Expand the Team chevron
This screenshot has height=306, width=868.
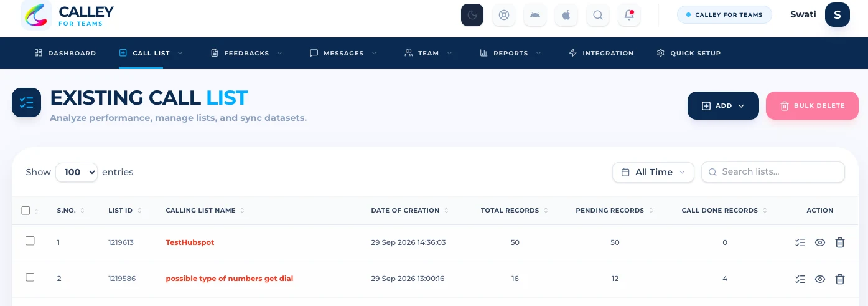tap(449, 53)
